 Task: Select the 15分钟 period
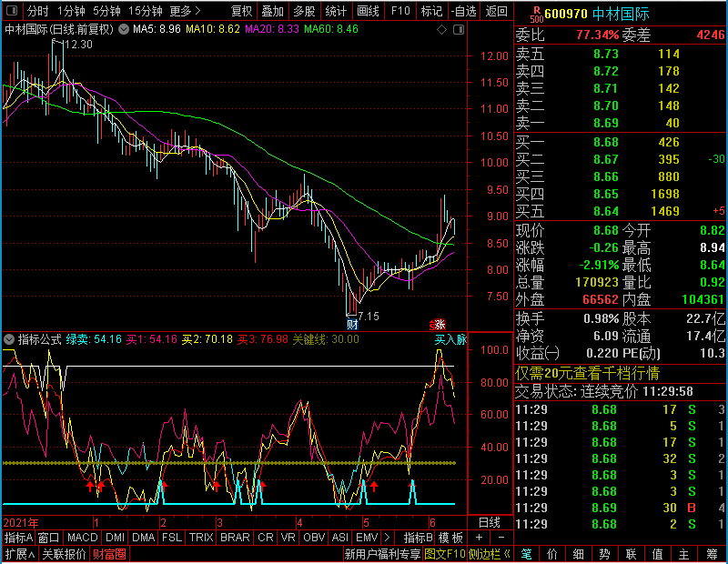145,11
